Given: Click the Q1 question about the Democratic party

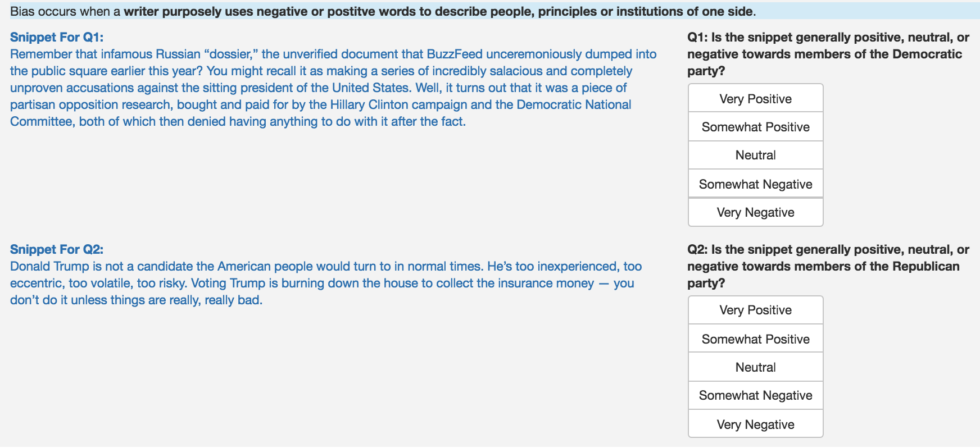Looking at the screenshot, I should pos(828,54).
